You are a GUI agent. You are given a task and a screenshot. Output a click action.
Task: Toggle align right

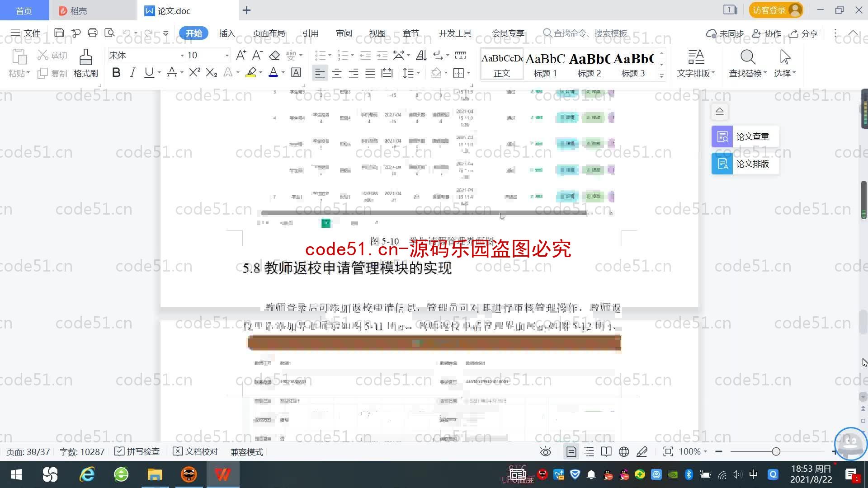pyautogui.click(x=354, y=73)
